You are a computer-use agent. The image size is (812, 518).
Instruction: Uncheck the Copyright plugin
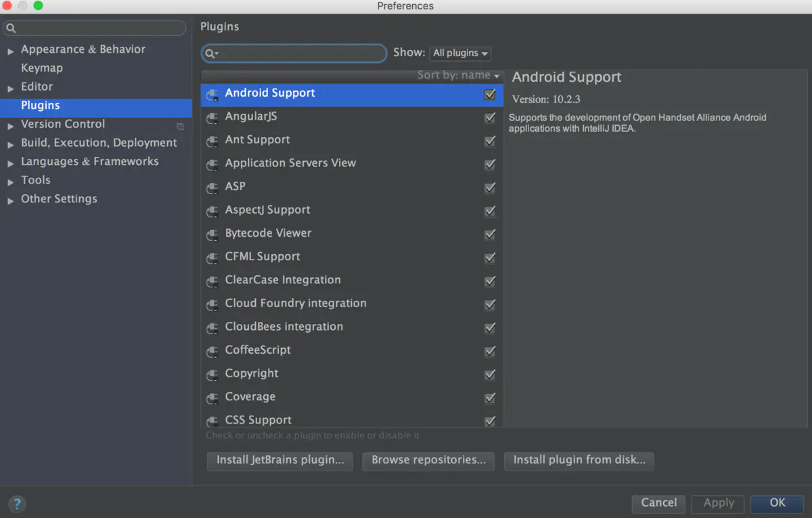[490, 375]
